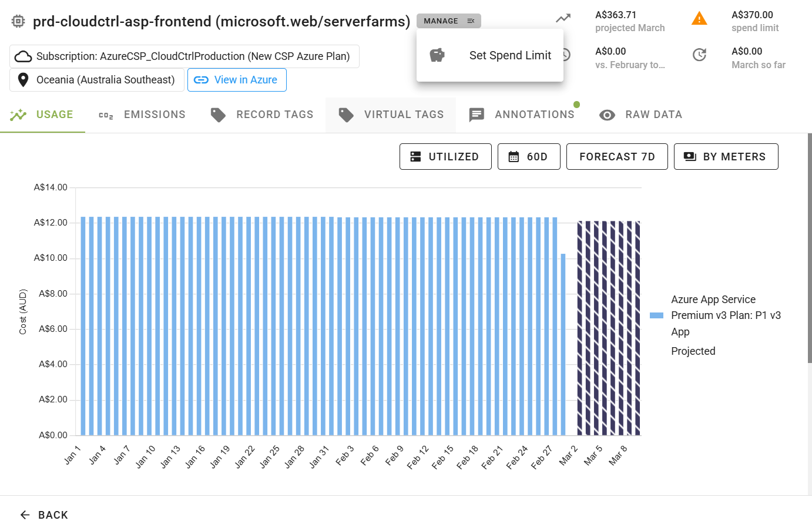812x531 pixels.
Task: Toggle Projected series in chart legend
Action: point(693,351)
